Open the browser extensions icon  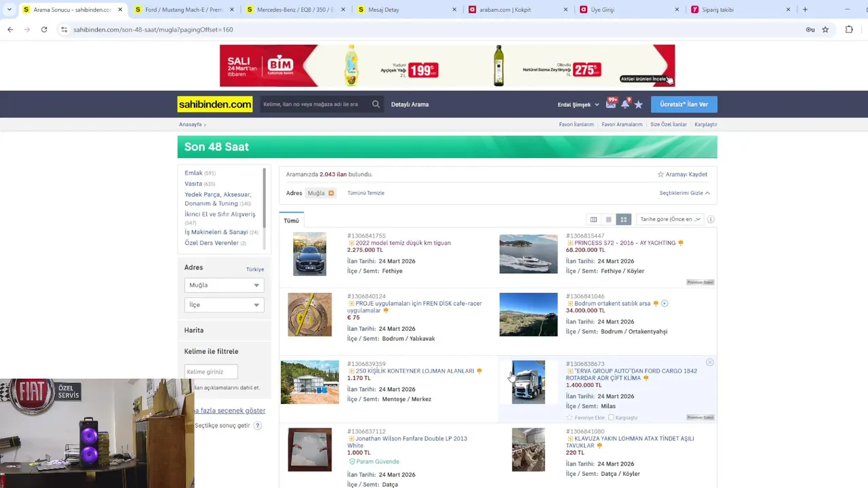(x=849, y=29)
